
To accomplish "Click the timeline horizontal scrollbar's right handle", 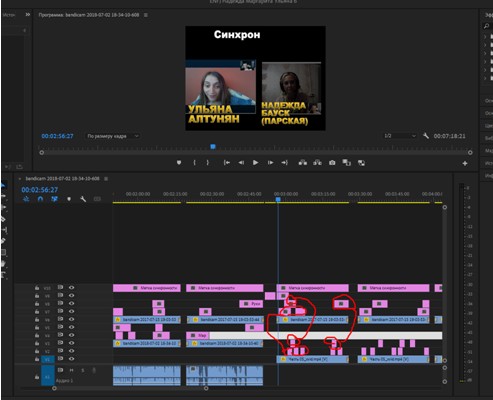I will tap(206, 388).
